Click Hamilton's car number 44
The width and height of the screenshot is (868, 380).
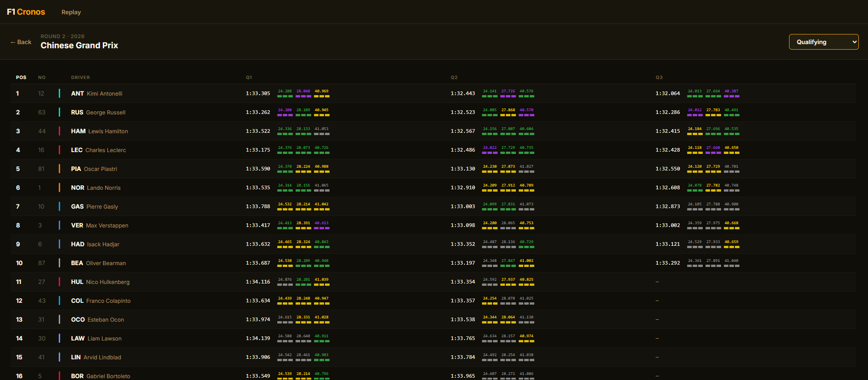42,131
